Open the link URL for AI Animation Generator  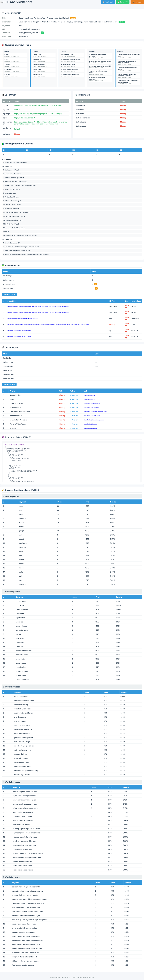click(x=94, y=420)
